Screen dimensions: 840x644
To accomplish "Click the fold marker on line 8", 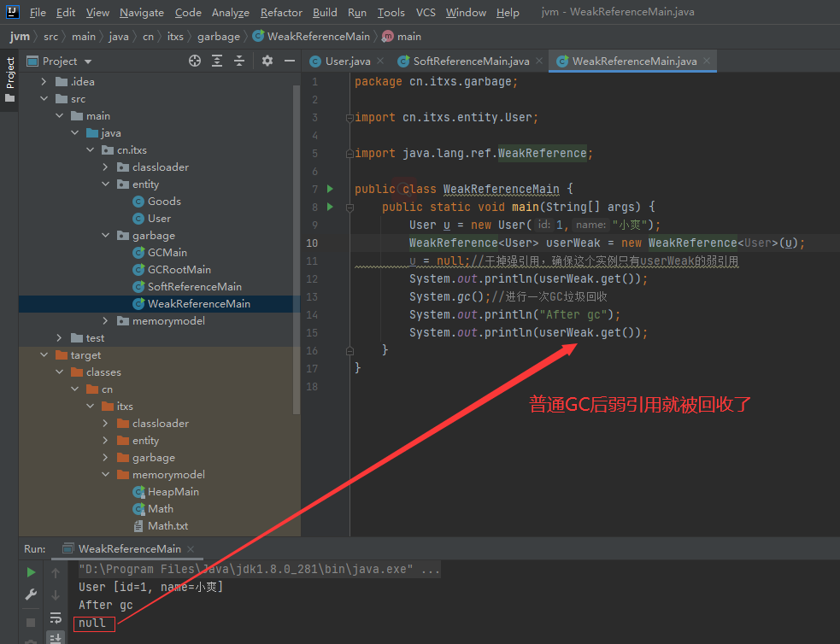I will [x=350, y=208].
